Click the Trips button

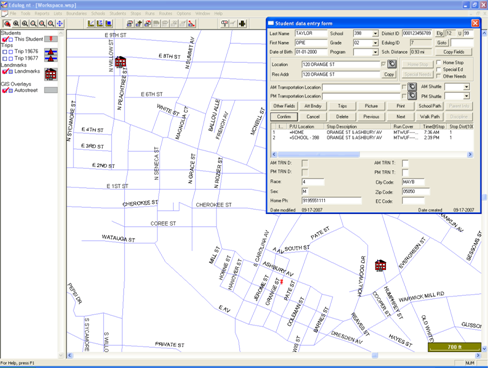coord(342,106)
